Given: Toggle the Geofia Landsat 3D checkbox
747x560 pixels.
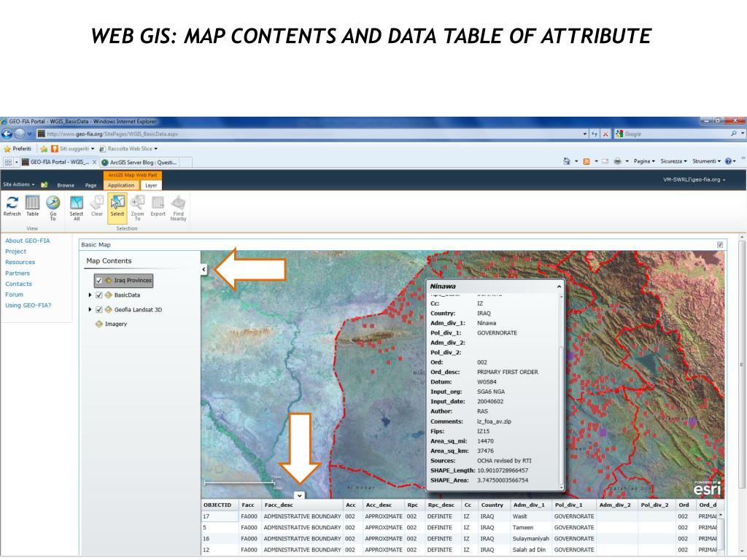Looking at the screenshot, I should (x=99, y=310).
